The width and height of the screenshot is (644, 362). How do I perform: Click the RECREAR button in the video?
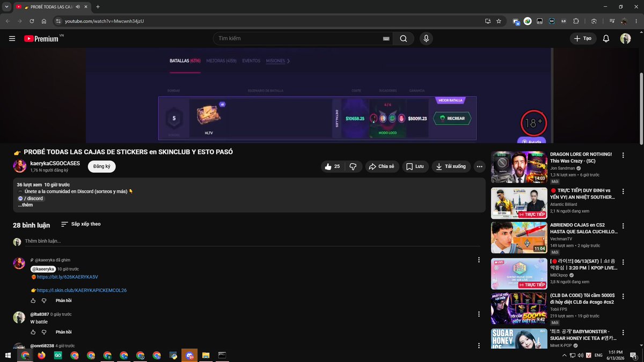click(452, 118)
